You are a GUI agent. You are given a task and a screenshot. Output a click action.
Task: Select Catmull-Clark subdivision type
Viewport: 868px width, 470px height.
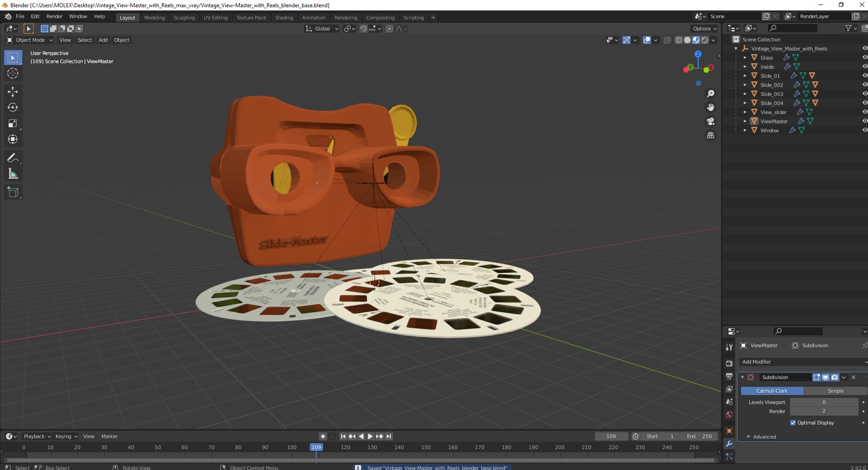pyautogui.click(x=772, y=391)
